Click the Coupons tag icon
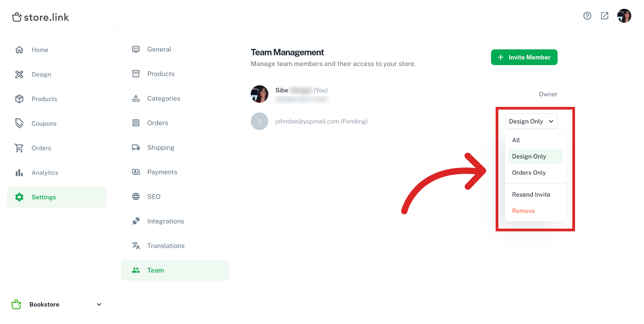Screen dimensions: 644x324 click(19, 123)
